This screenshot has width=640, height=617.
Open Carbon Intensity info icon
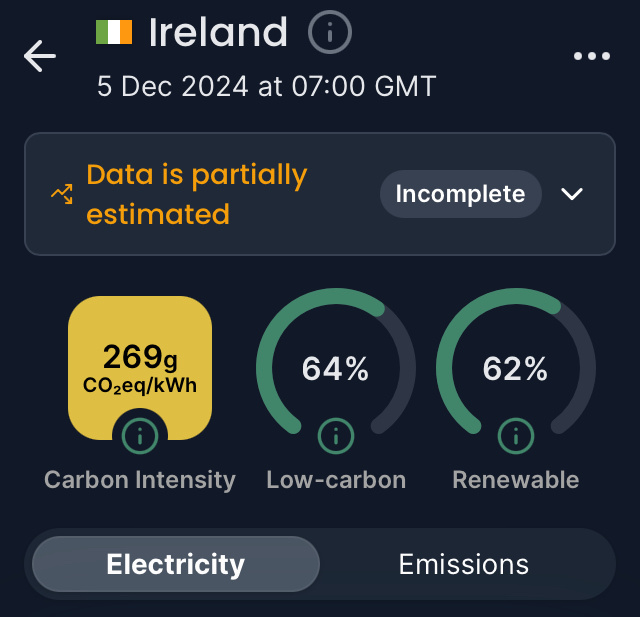pos(140,436)
